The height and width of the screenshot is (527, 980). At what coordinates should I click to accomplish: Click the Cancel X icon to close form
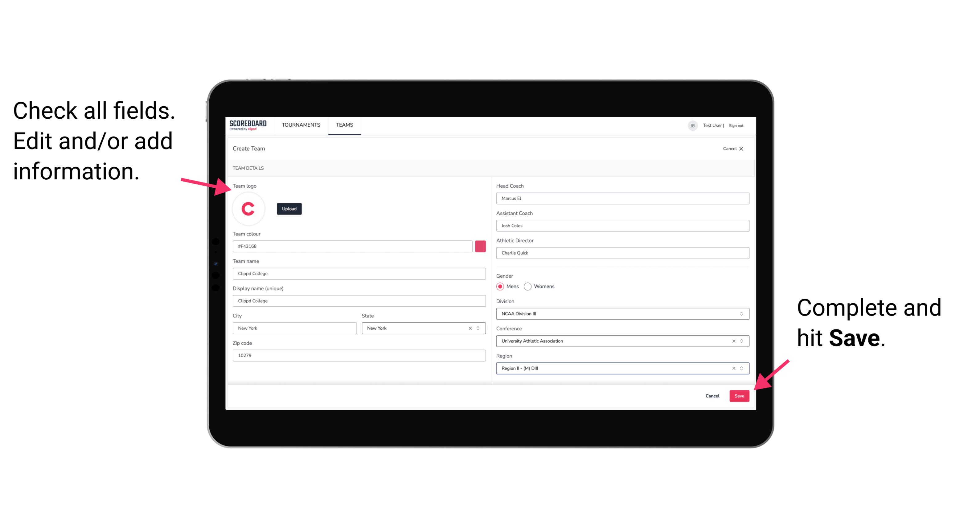745,148
